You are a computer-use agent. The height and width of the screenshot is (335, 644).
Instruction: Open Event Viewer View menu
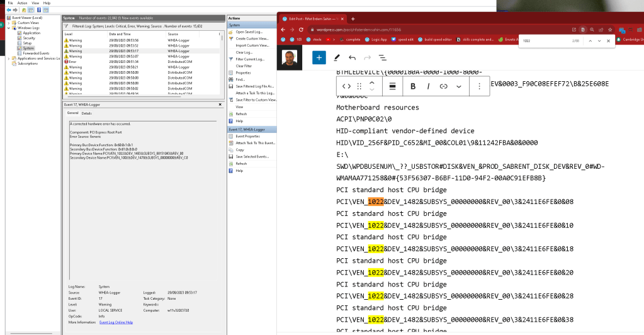[35, 3]
